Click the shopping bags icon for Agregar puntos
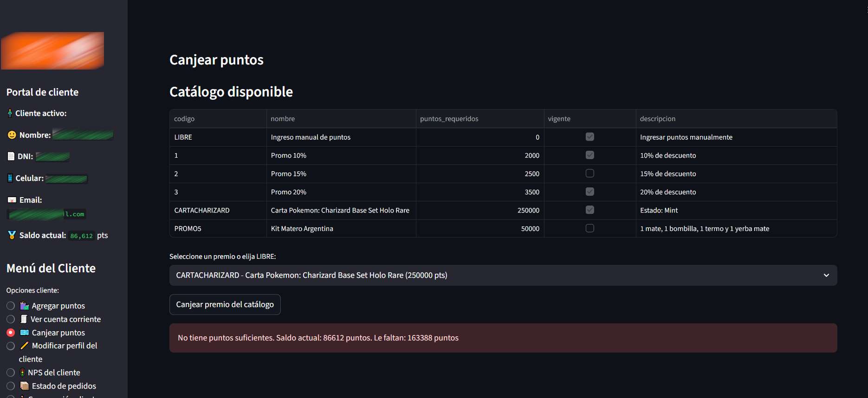This screenshot has width=868, height=398. (x=25, y=306)
